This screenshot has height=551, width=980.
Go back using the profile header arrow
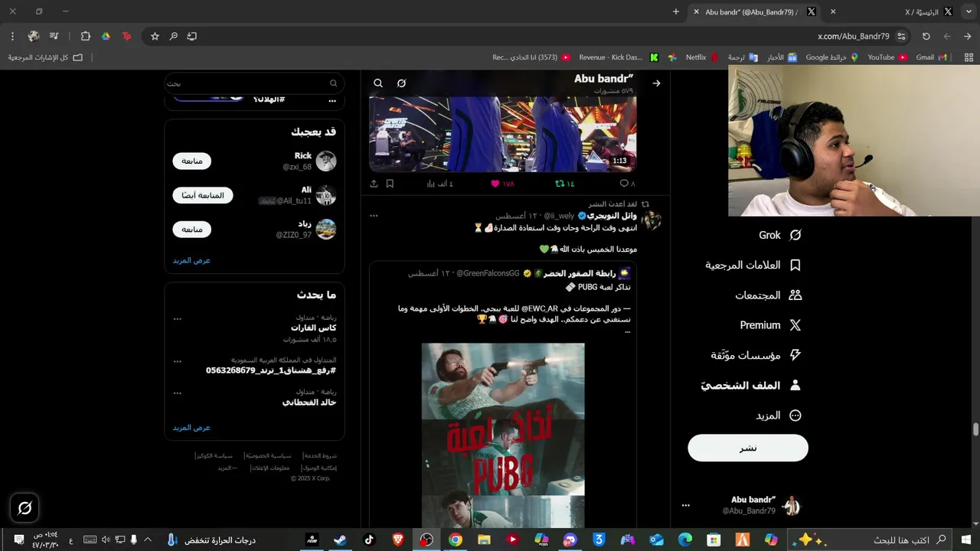656,83
